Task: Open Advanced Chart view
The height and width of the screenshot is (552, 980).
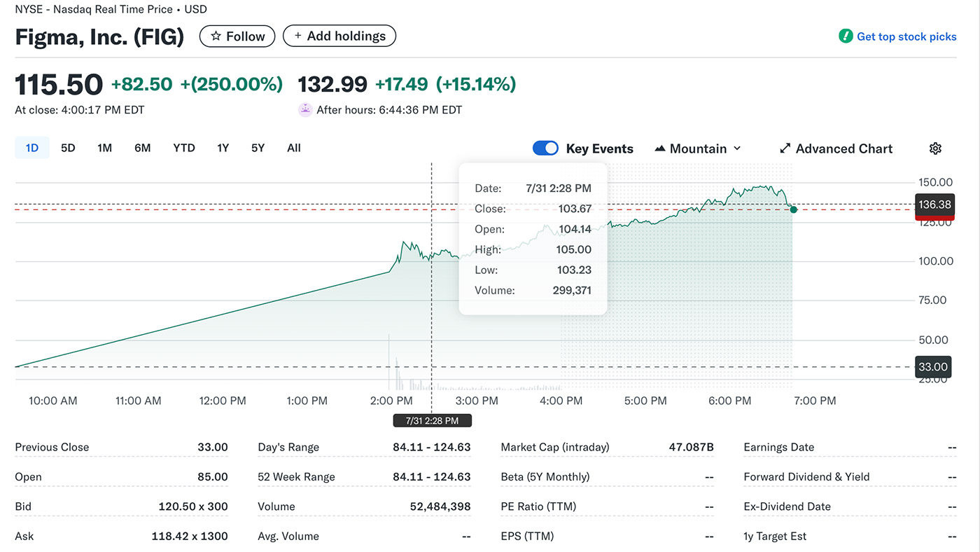Action: (836, 149)
